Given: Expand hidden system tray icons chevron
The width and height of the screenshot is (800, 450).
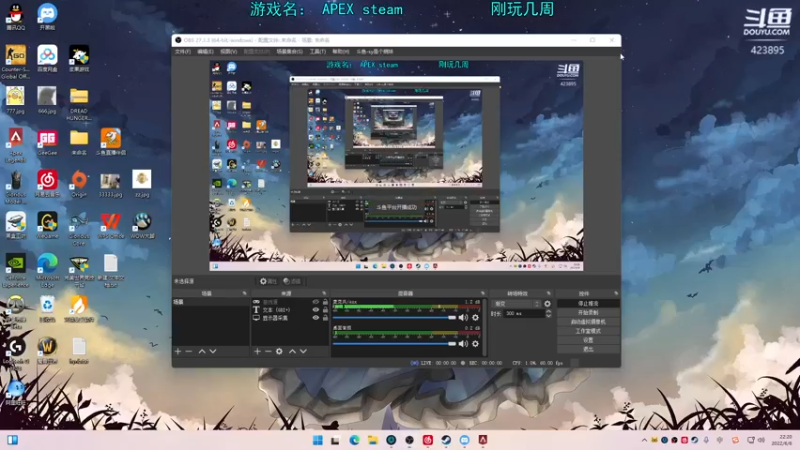Looking at the screenshot, I should tap(644, 440).
